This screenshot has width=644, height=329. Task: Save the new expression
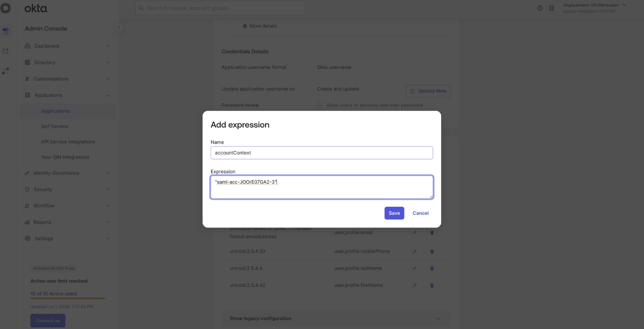(x=394, y=213)
